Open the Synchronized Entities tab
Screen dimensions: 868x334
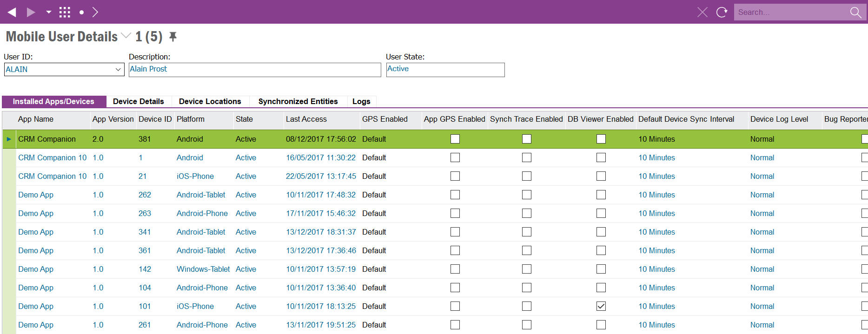[x=298, y=101]
